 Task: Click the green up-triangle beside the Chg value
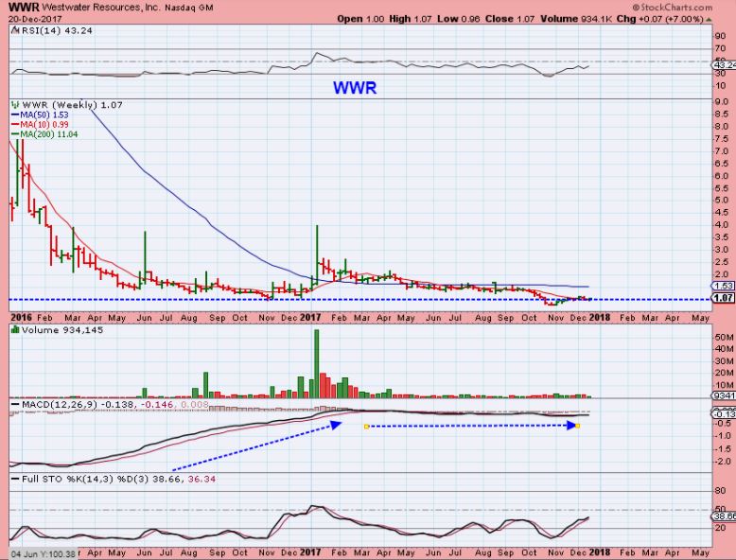(x=709, y=20)
